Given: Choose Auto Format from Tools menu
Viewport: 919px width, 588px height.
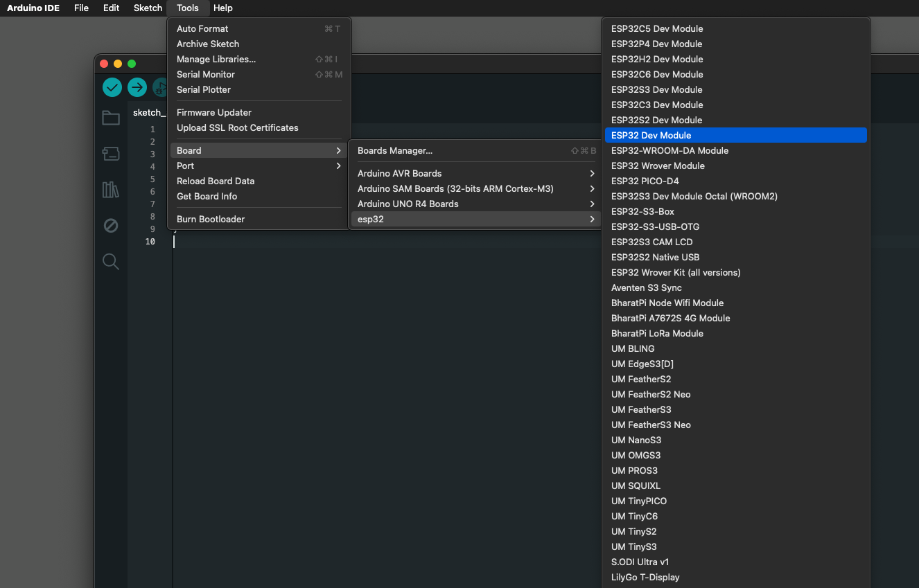Looking at the screenshot, I should pos(259,28).
